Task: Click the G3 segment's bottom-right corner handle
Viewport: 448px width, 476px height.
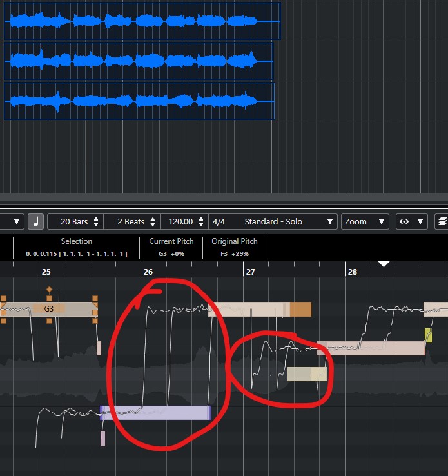Action: (95, 321)
